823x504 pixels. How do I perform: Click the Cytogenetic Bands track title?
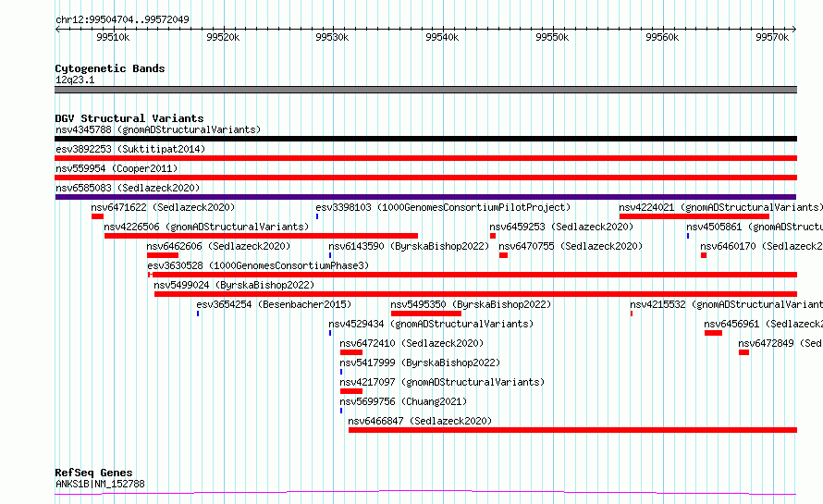click(x=110, y=68)
